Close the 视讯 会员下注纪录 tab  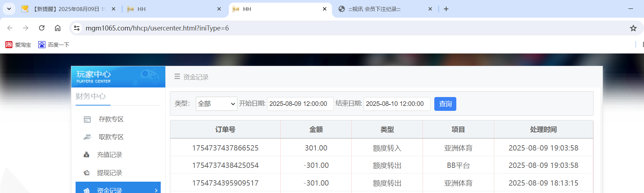(430, 9)
